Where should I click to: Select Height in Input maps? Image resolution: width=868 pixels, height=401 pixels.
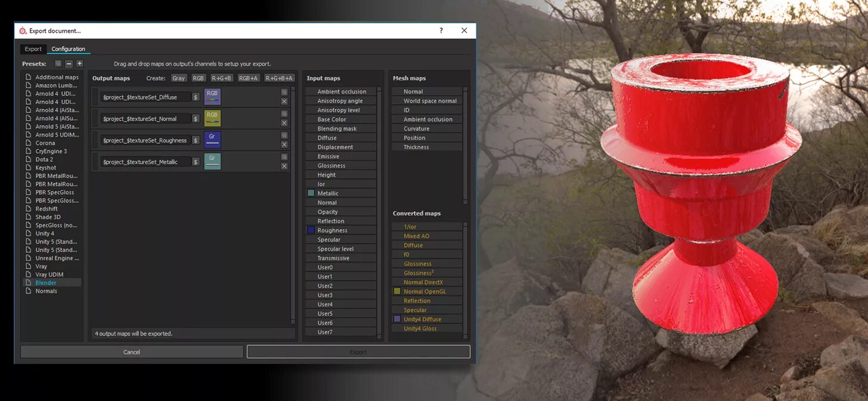click(x=340, y=175)
